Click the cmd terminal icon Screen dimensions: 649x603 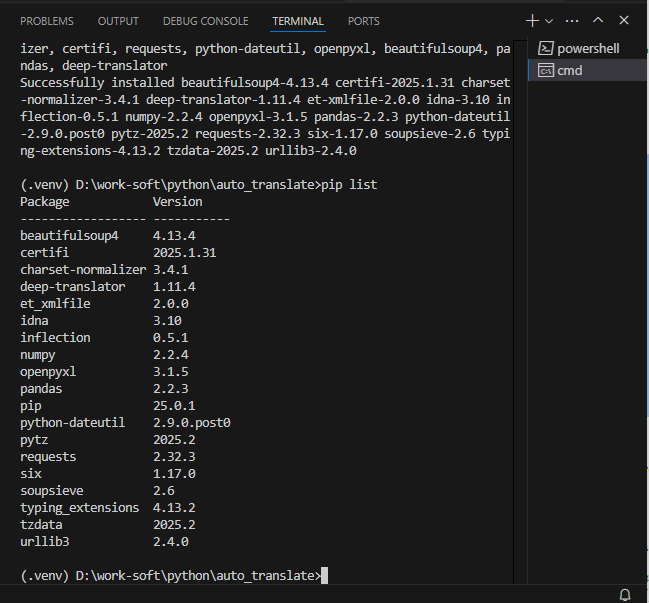point(546,70)
